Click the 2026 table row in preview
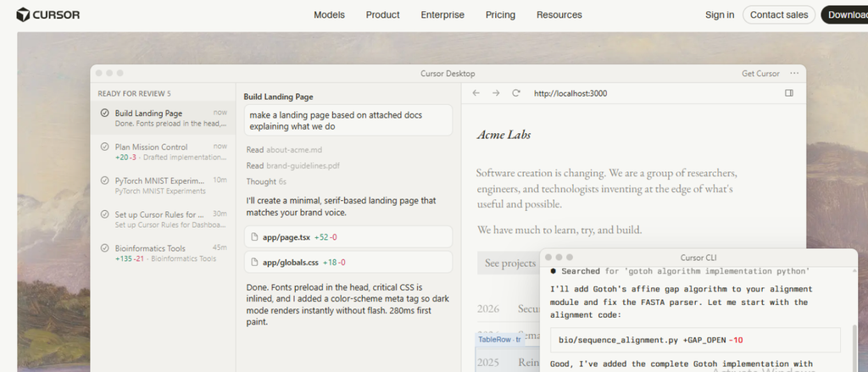The width and height of the screenshot is (868, 372). coord(508,308)
